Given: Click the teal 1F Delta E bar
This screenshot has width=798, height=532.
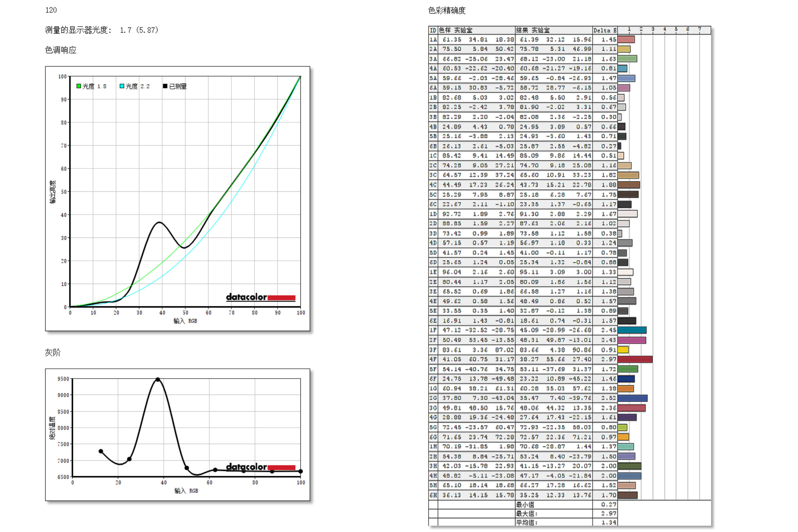Looking at the screenshot, I should click(632, 330).
